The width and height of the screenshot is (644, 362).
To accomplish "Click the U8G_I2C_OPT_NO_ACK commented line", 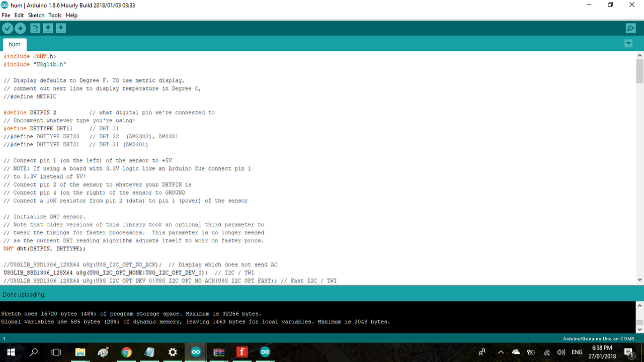I will coord(140,264).
